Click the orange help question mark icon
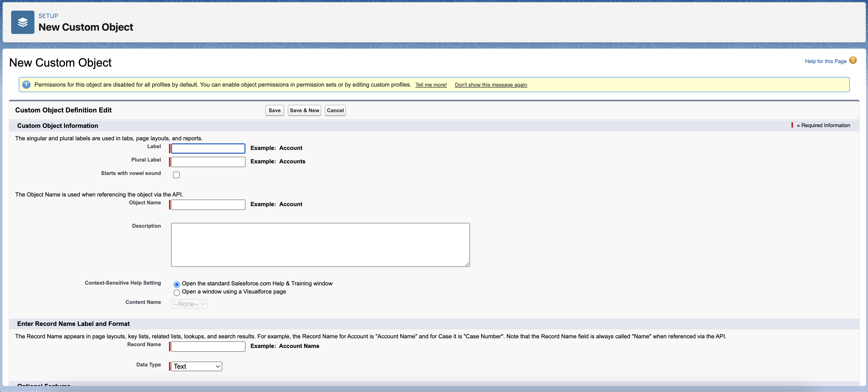 pyautogui.click(x=853, y=60)
